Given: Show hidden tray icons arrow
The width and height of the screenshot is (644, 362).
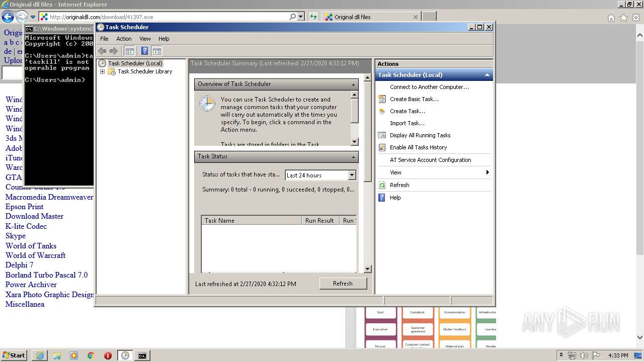Looking at the screenshot, I should coord(561,355).
